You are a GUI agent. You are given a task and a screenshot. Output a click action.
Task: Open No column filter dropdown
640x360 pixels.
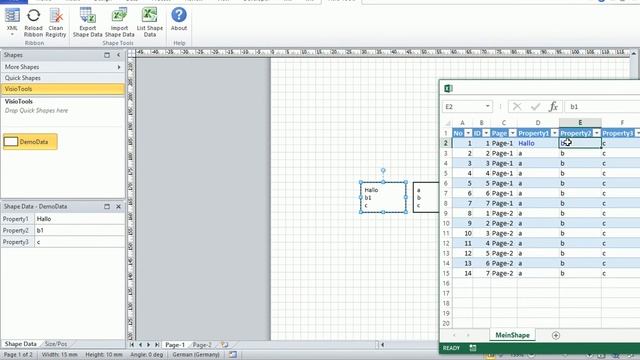tap(468, 133)
